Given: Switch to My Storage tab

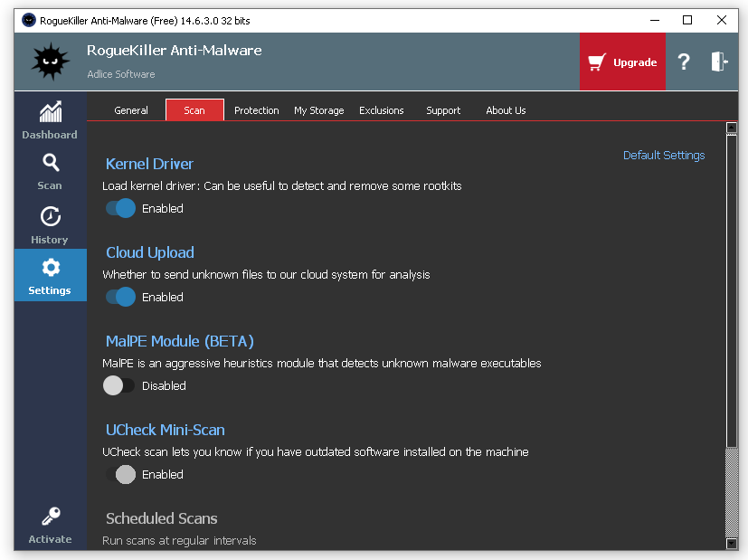Looking at the screenshot, I should point(318,110).
